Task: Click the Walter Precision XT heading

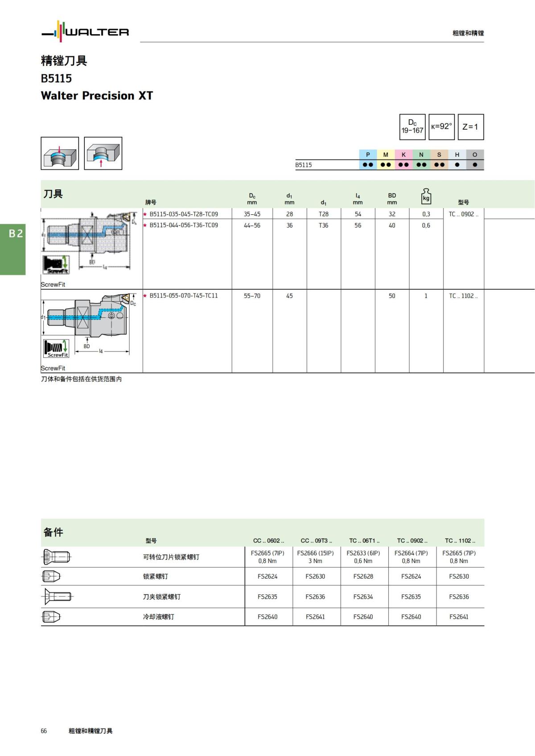Action: pyautogui.click(x=97, y=96)
